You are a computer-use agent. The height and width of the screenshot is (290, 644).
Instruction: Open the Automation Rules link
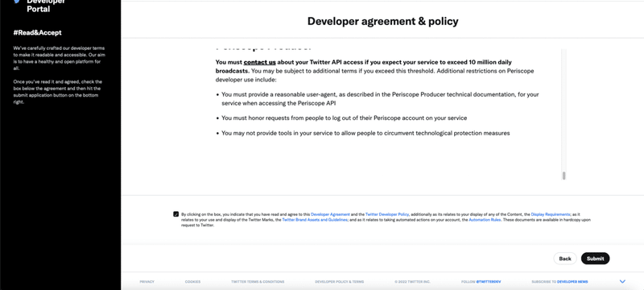(485, 220)
